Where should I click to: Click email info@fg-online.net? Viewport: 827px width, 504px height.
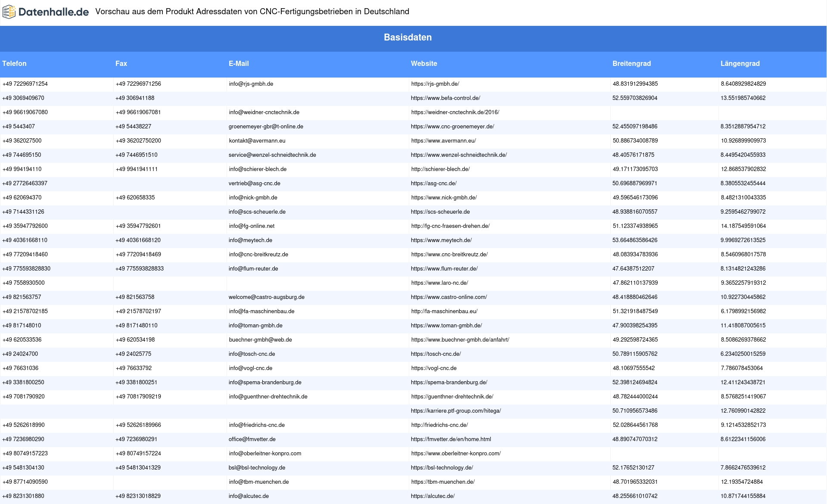tap(252, 226)
